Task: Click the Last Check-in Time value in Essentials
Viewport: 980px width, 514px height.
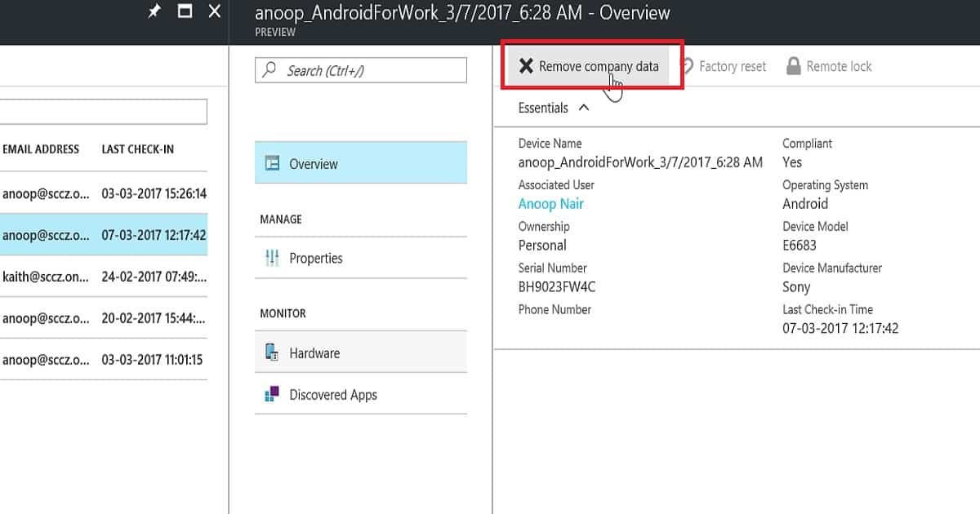Action: click(840, 329)
